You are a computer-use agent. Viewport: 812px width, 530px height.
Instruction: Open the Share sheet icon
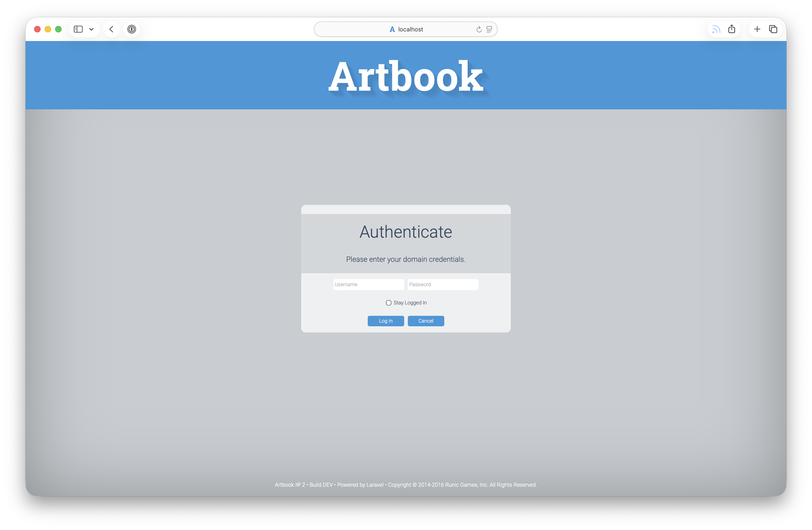[x=732, y=29]
